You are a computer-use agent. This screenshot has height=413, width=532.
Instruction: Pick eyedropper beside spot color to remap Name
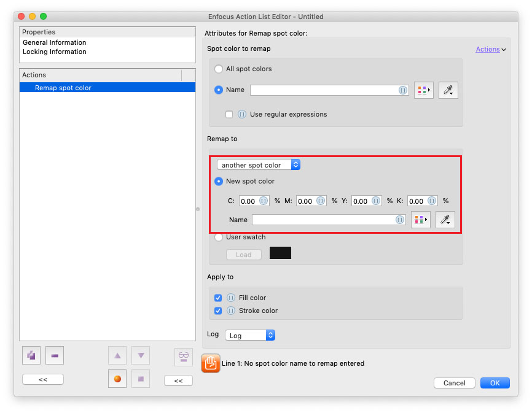(x=448, y=90)
